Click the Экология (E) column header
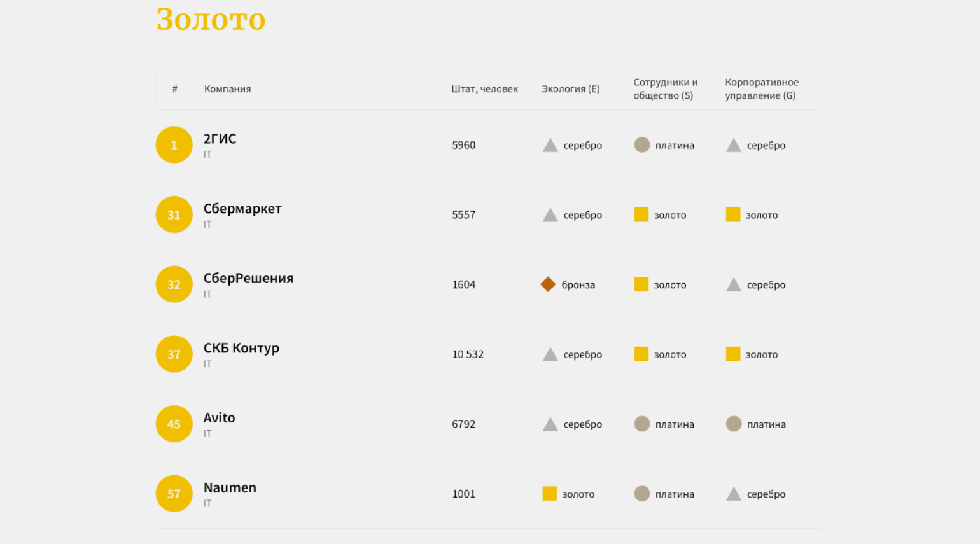 pos(570,88)
